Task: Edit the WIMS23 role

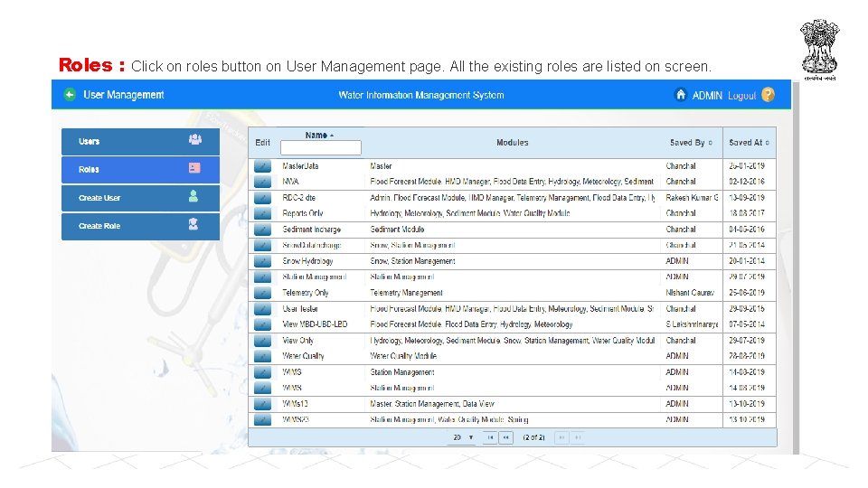Action: click(262, 419)
